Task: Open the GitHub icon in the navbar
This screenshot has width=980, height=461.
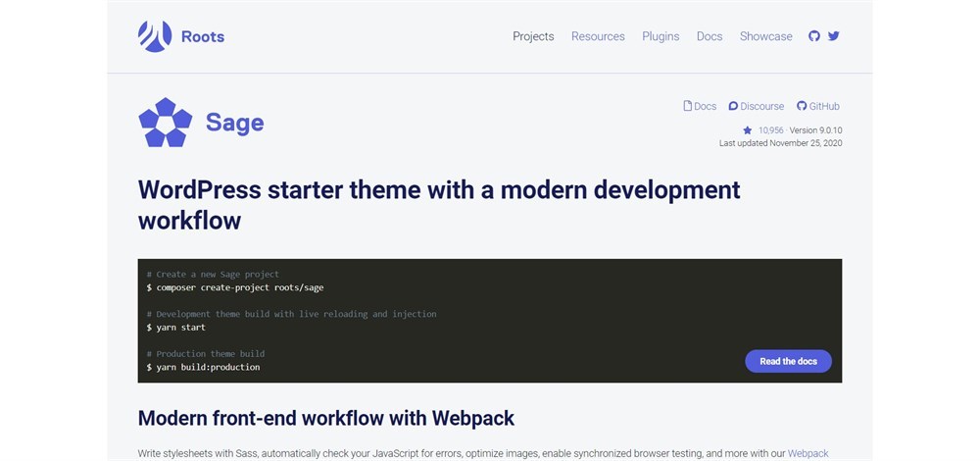Action: click(813, 36)
